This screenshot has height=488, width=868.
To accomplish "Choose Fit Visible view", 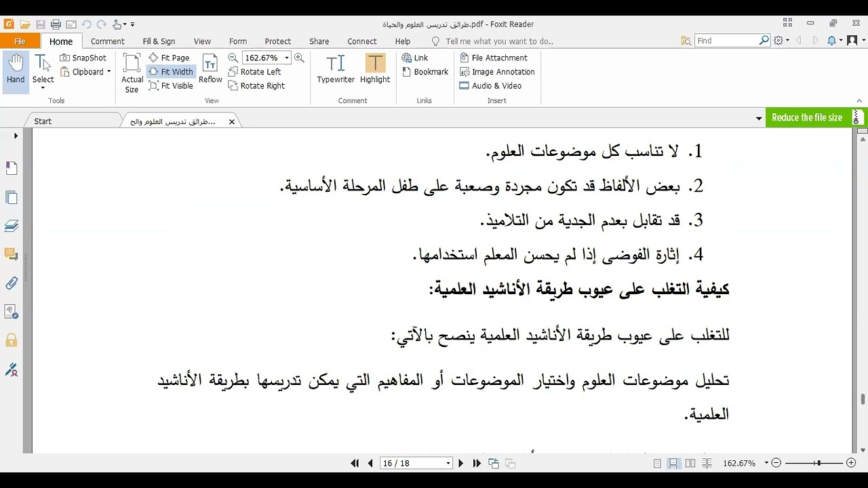I will [171, 86].
